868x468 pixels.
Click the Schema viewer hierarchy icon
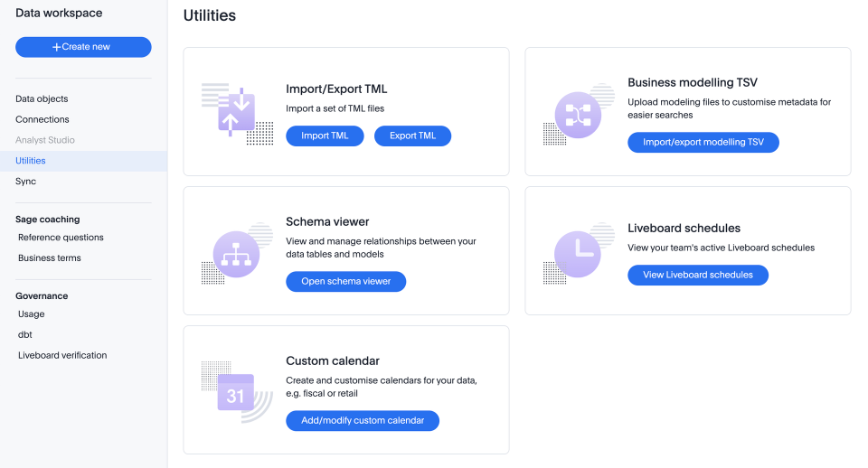click(236, 253)
